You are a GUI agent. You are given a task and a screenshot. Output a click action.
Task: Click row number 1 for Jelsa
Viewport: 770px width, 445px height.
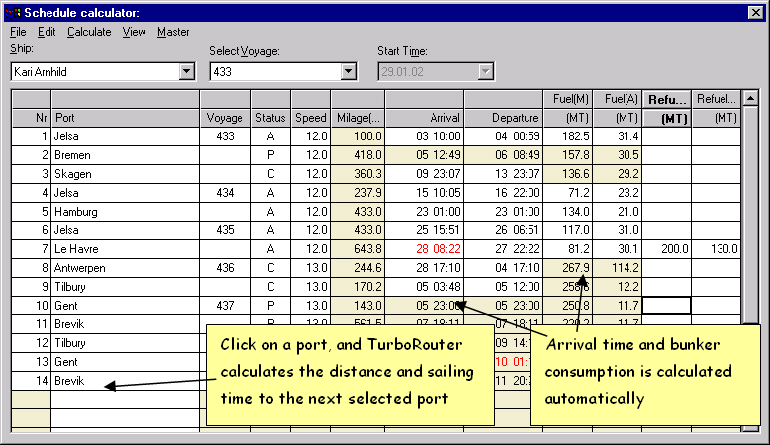[x=31, y=137]
